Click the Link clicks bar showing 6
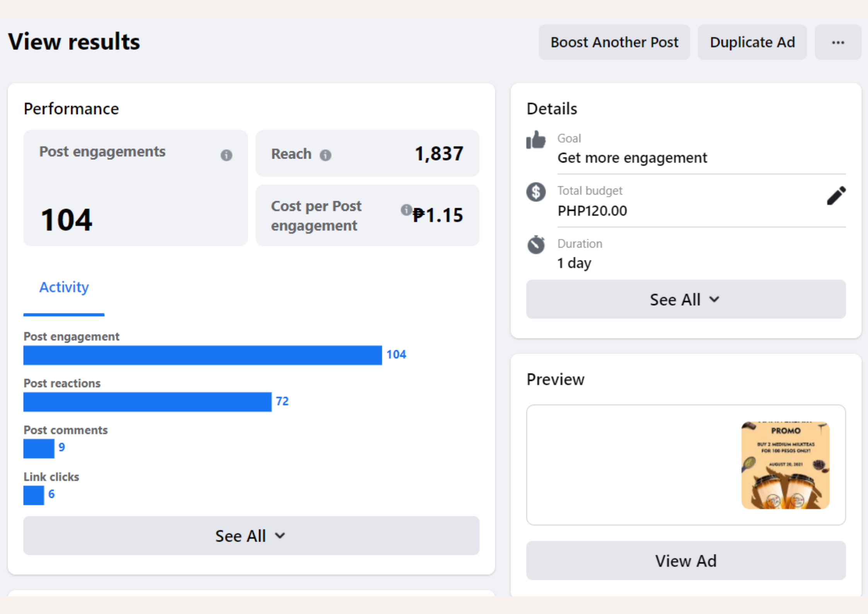Image resolution: width=868 pixels, height=614 pixels. tap(34, 495)
